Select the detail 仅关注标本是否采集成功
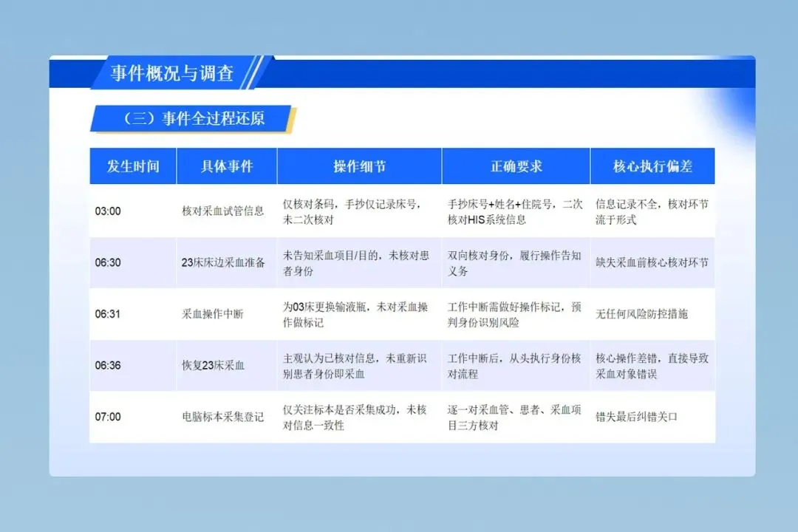Screen dimensions: 798x532 click(x=339, y=410)
